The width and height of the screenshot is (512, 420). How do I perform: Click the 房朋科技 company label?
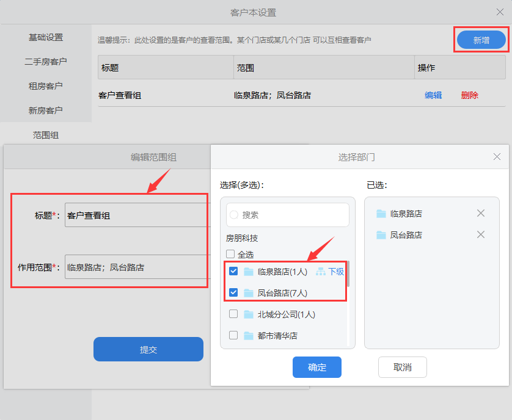(x=241, y=238)
